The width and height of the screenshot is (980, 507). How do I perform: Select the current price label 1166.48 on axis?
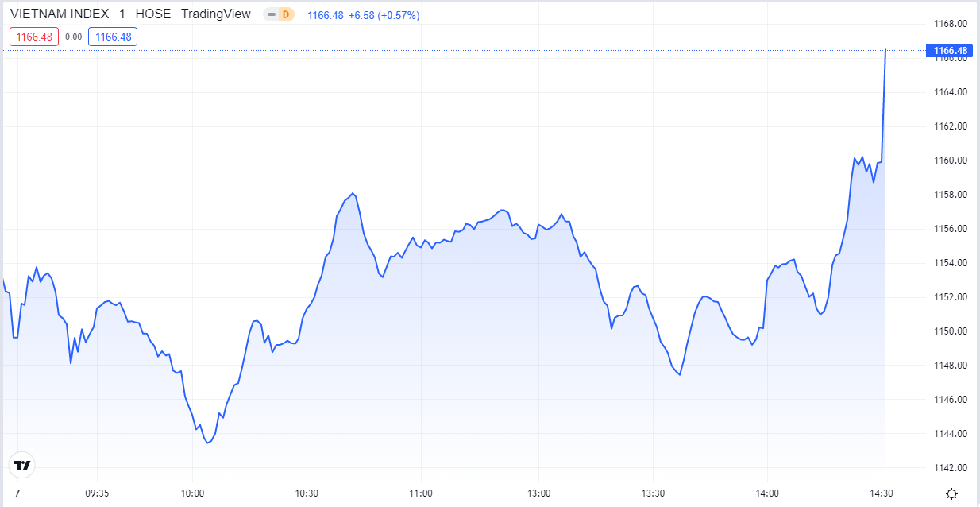coord(949,51)
